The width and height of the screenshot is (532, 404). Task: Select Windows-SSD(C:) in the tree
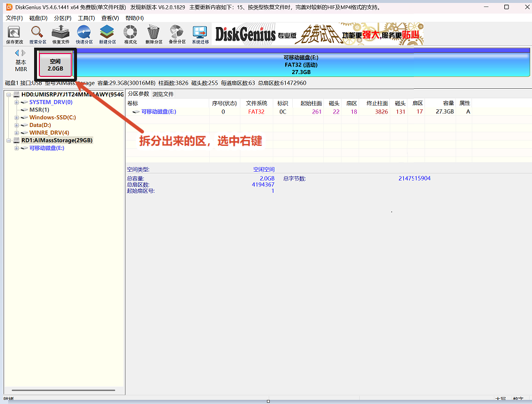tap(52, 118)
